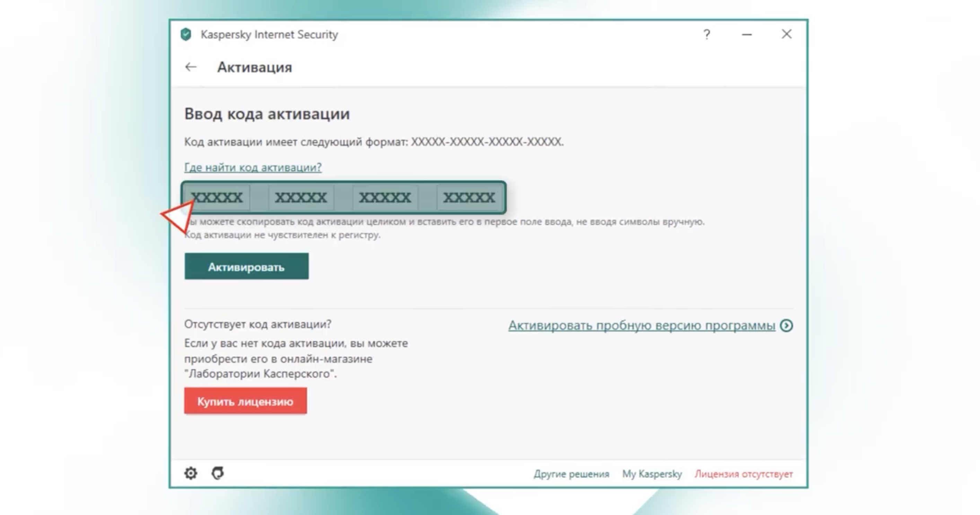Open Другие решения link
The height and width of the screenshot is (515, 980).
[571, 474]
